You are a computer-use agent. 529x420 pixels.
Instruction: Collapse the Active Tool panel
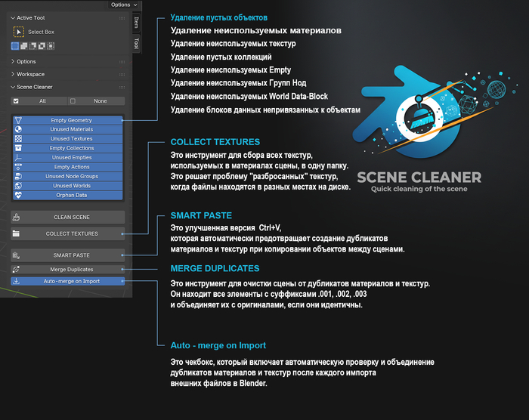(13, 18)
